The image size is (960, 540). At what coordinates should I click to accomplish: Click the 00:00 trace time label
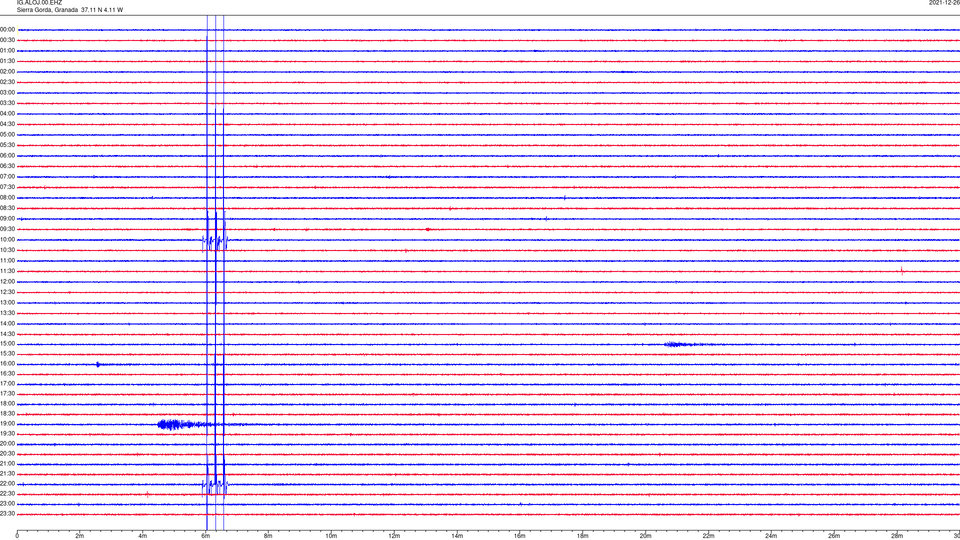click(7, 29)
